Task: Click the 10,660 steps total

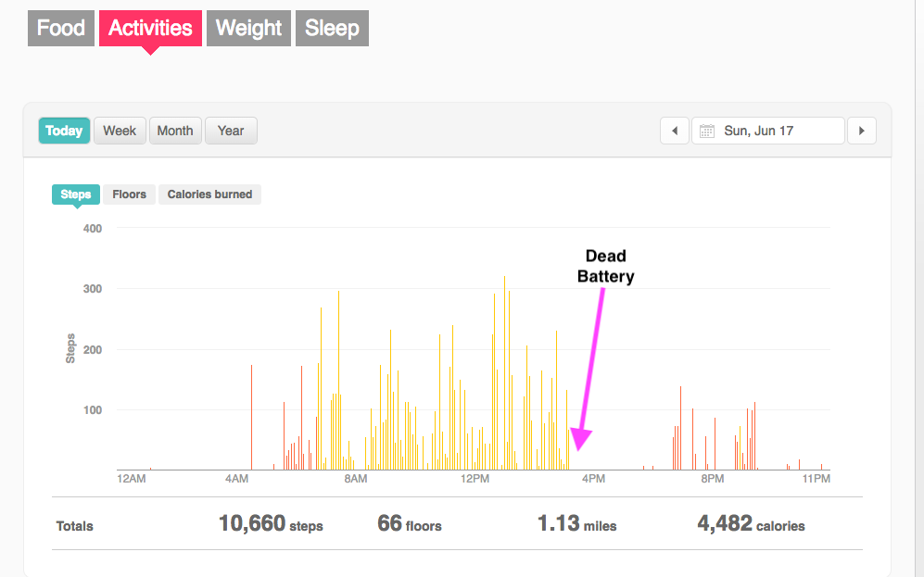Action: (271, 524)
